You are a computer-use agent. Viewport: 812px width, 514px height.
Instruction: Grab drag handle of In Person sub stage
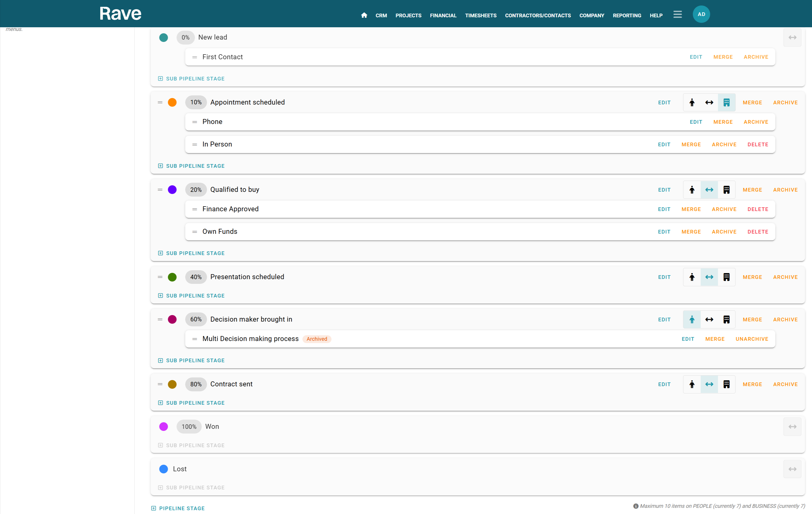click(x=195, y=145)
